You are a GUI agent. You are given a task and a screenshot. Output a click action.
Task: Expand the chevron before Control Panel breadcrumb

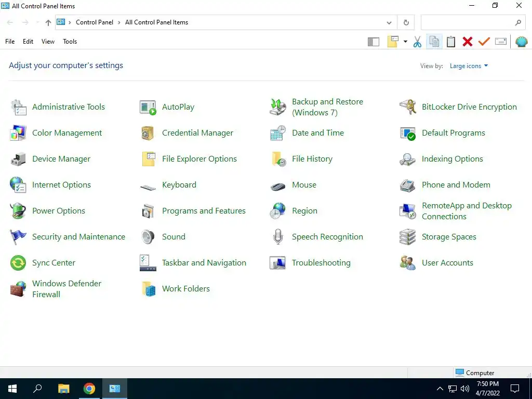[70, 23]
